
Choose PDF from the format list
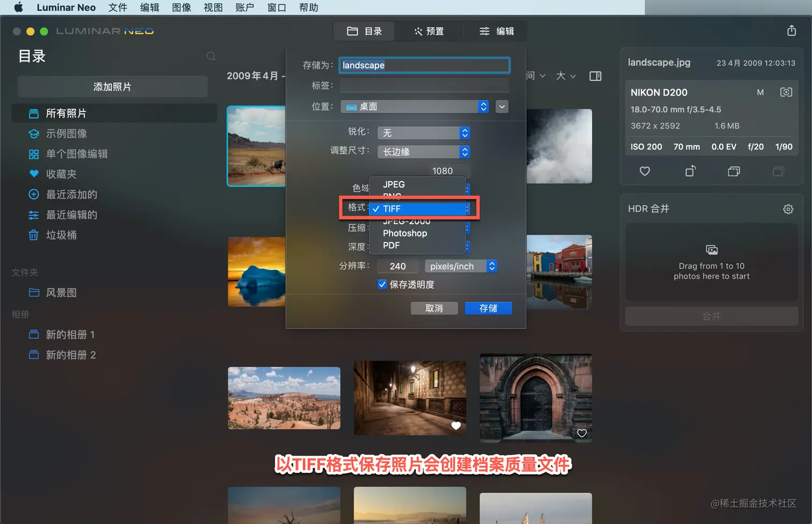417,246
